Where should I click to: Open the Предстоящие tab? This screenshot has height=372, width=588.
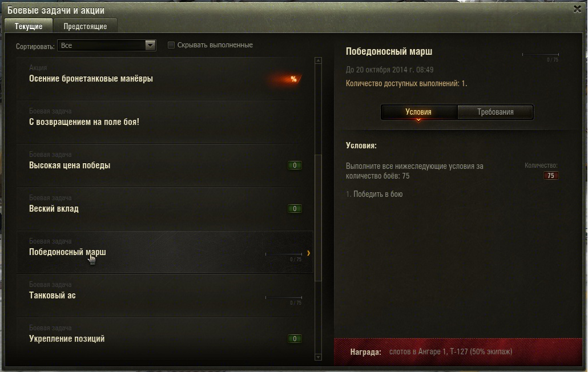click(x=85, y=26)
